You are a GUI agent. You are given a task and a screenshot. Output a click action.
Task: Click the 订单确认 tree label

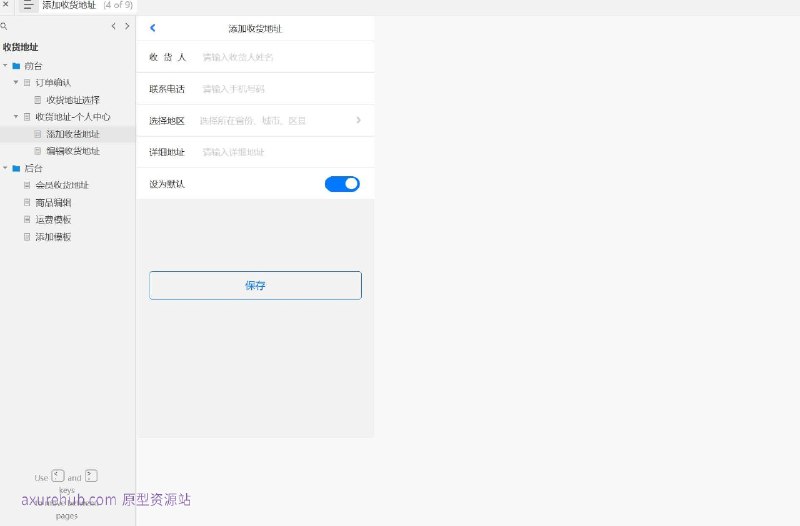(53, 83)
